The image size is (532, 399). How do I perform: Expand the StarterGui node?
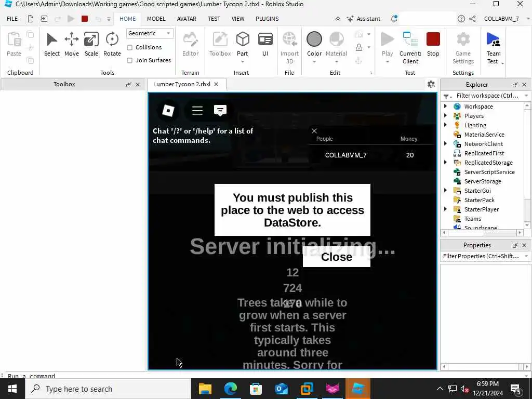(x=445, y=190)
